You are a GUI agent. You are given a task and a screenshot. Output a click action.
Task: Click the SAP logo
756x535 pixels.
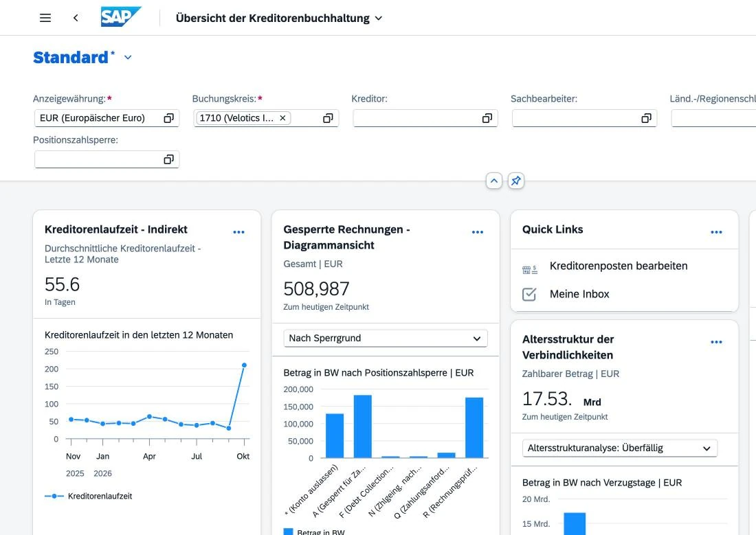[x=120, y=17]
